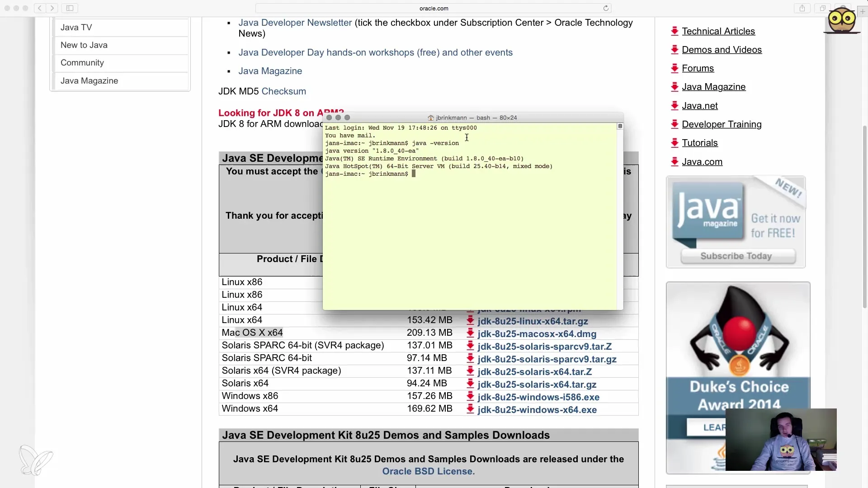The height and width of the screenshot is (488, 868).
Task: Click Terminal title bar jbrinkmann bash
Action: coord(473,117)
